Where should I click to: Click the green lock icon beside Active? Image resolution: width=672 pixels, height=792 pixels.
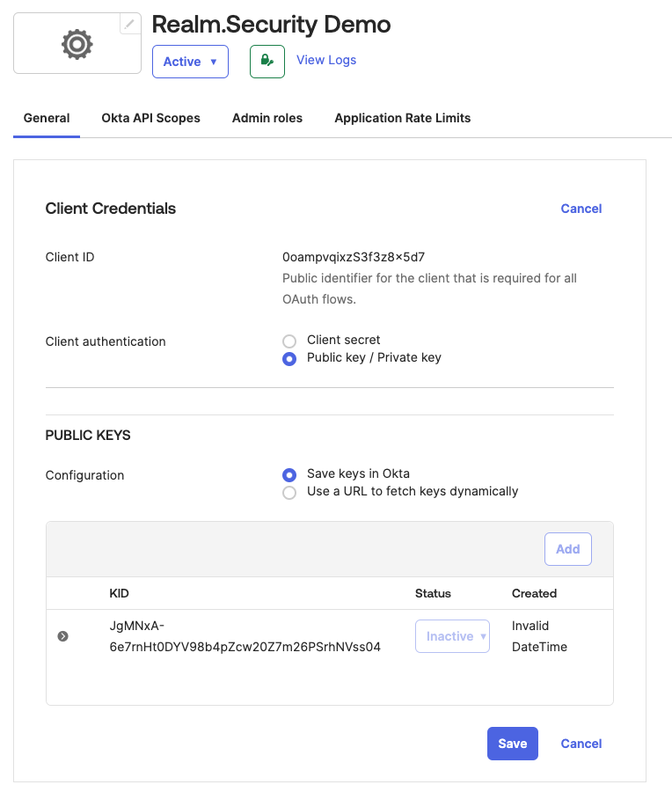(x=267, y=61)
